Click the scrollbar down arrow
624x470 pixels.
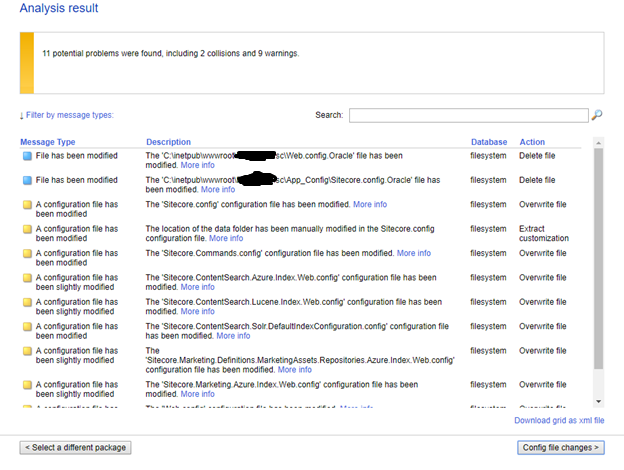[x=598, y=402]
